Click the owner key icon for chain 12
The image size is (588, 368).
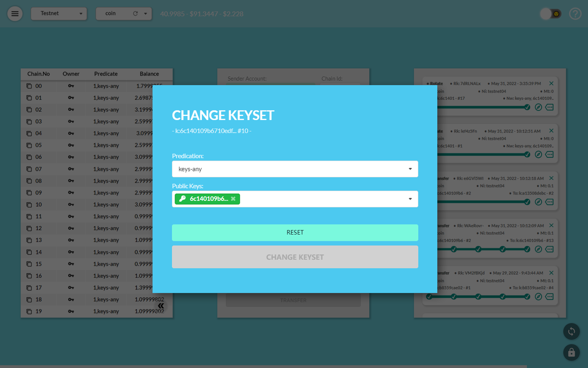click(x=71, y=228)
